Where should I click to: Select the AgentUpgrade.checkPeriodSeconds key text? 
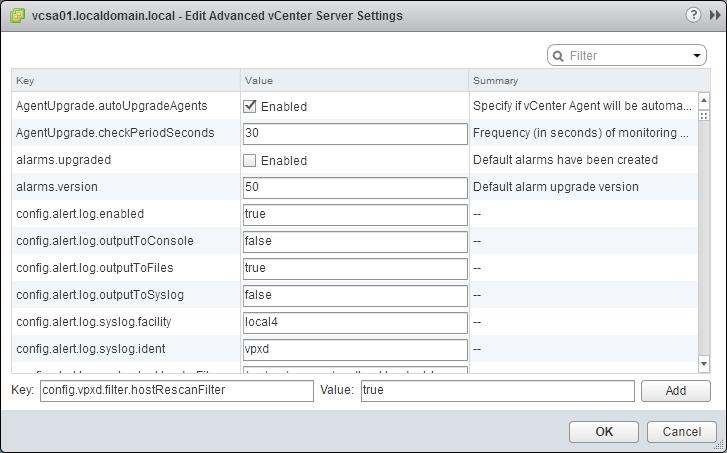point(115,133)
